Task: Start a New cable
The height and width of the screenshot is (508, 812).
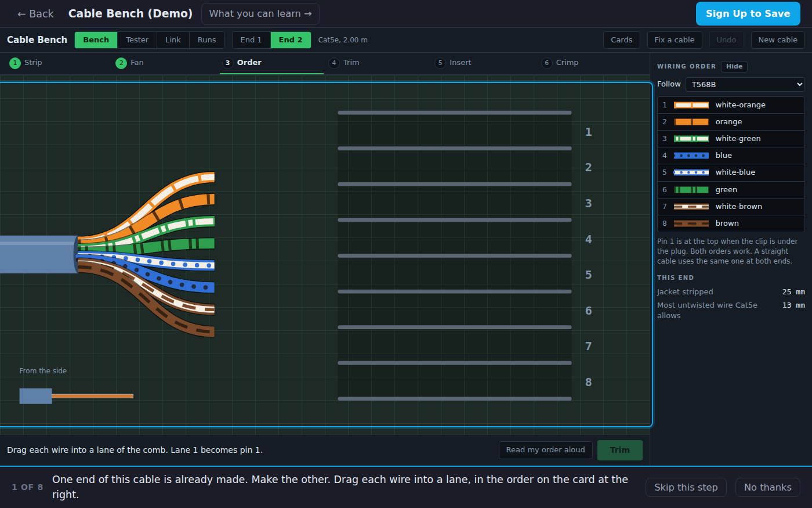Action: pos(778,40)
